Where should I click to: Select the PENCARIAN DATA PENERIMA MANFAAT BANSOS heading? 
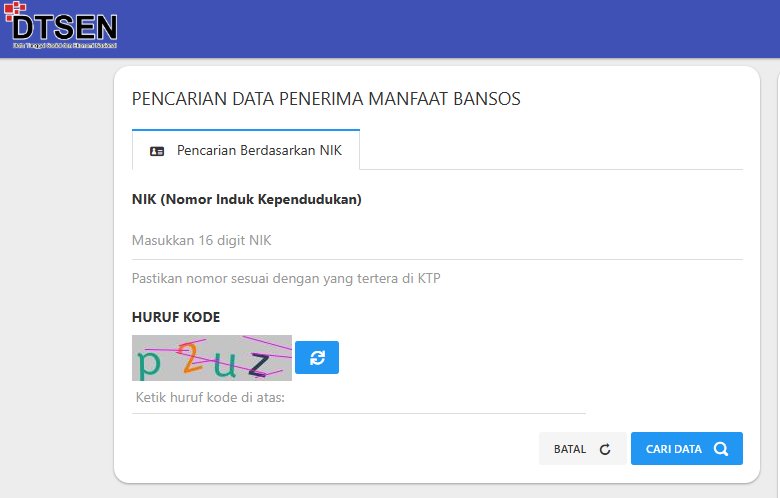click(326, 99)
